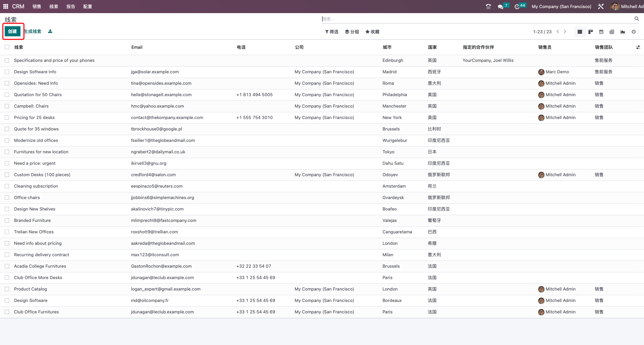The width and height of the screenshot is (644, 345).
Task: Open the Need a price: urgent lead
Action: pos(35,163)
